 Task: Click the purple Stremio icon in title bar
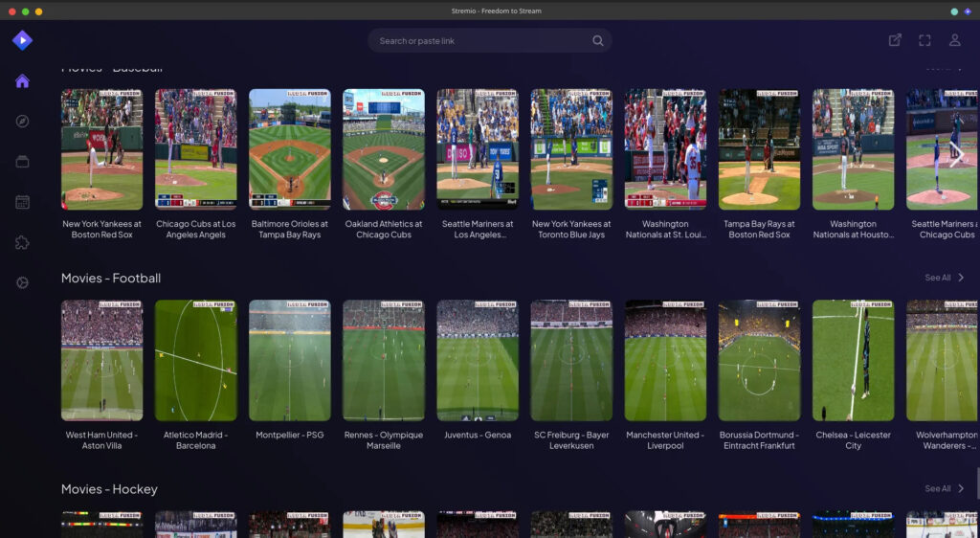(x=968, y=11)
